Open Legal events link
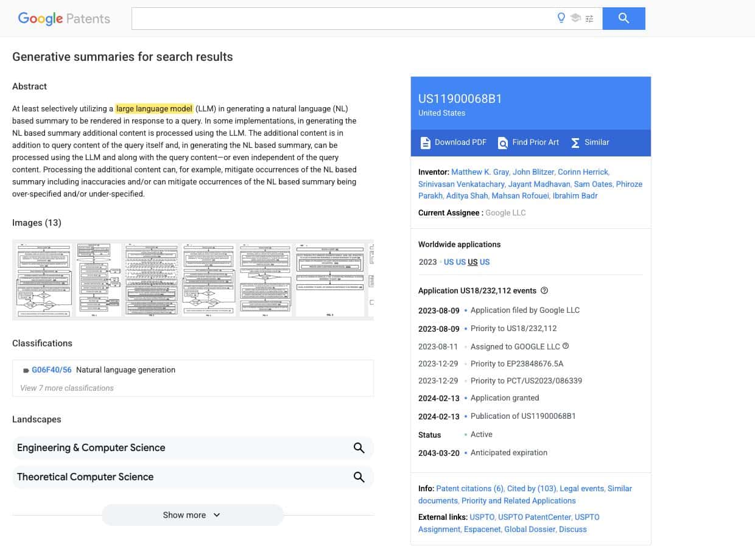The width and height of the screenshot is (755, 560). tap(581, 488)
